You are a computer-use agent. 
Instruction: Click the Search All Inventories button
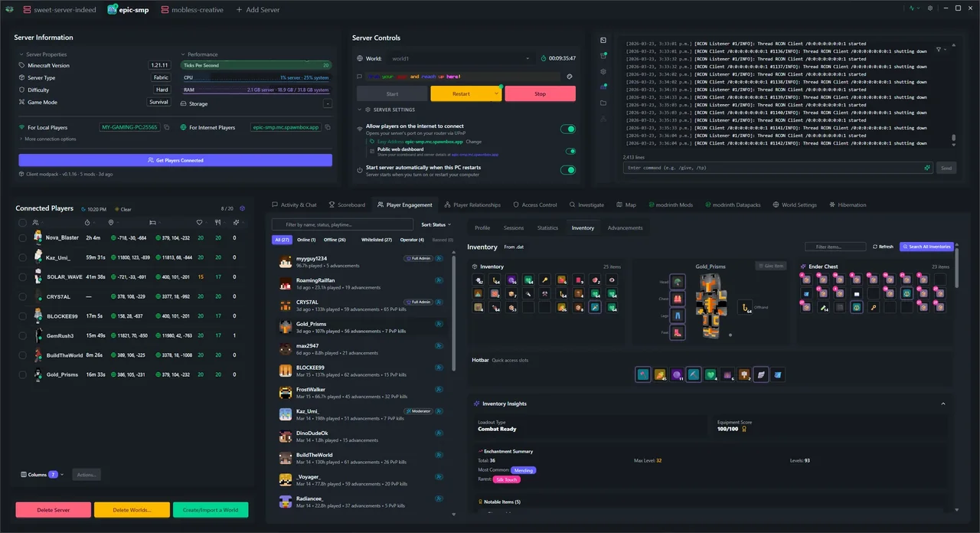[926, 247]
